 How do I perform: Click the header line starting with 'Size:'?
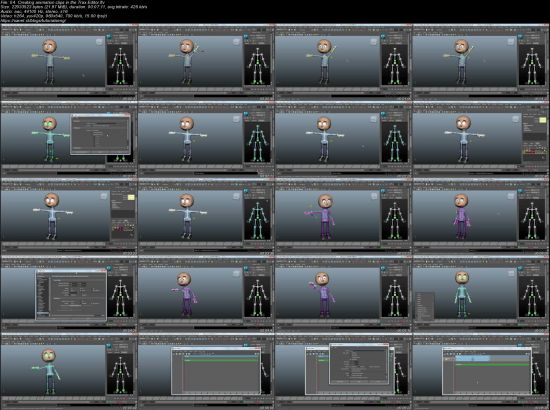tap(74, 7)
